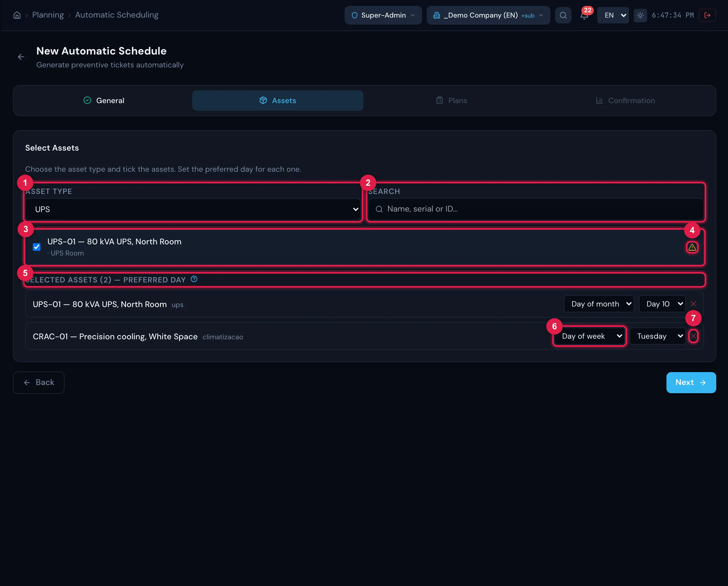Click the 6:47:34 PM clock text

[673, 15]
